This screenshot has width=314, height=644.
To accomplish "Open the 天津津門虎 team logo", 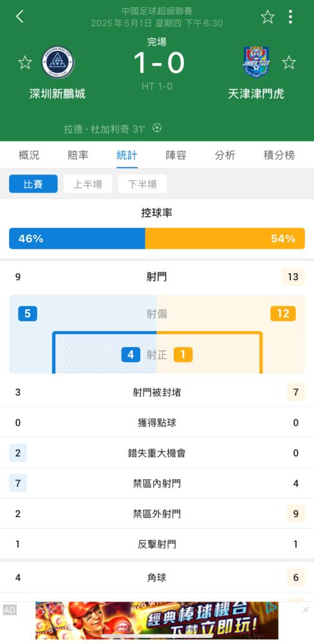I will pos(256,62).
